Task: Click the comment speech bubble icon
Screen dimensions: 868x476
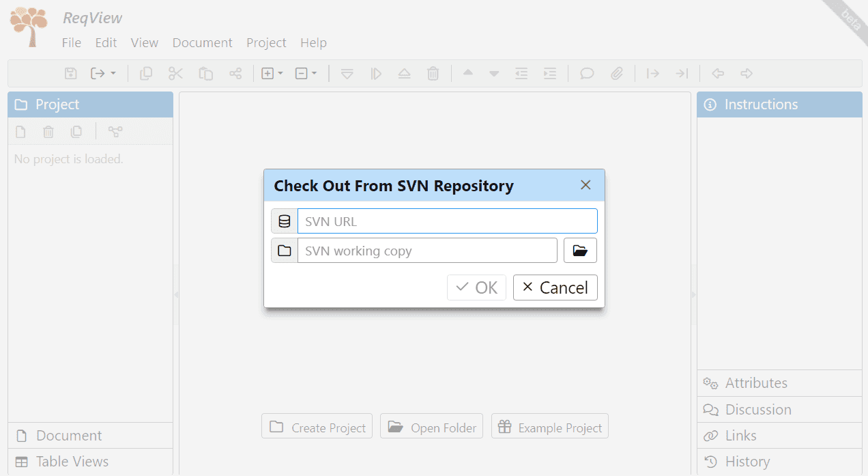Action: [x=587, y=73]
